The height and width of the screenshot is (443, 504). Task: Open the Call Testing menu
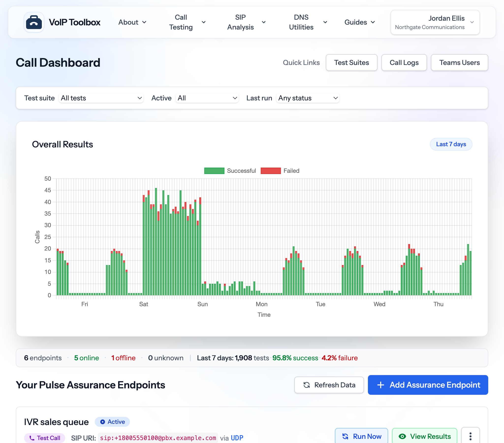(x=187, y=22)
